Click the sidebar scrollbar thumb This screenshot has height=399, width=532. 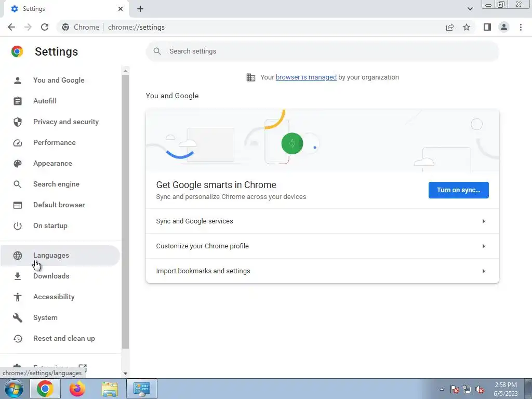[126, 211]
